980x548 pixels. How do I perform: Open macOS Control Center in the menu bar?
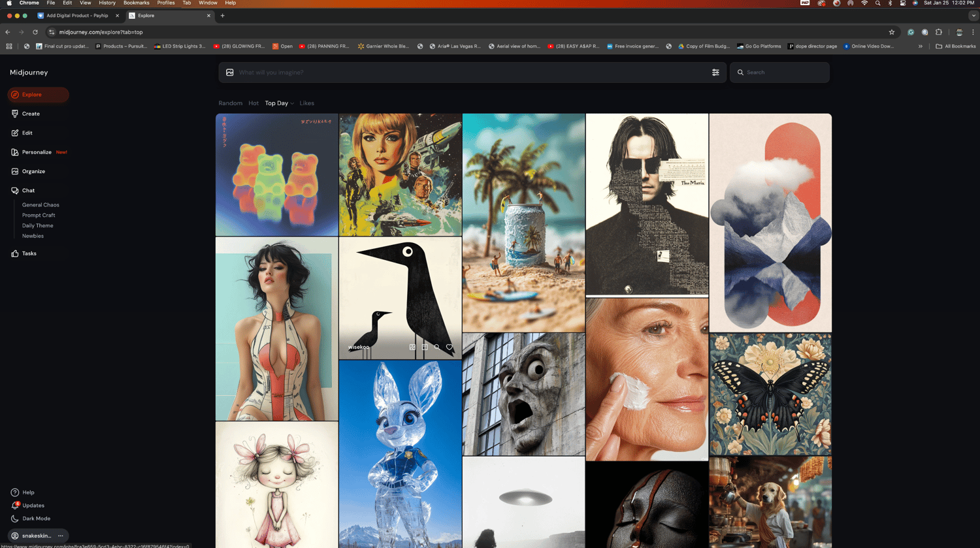(x=902, y=3)
